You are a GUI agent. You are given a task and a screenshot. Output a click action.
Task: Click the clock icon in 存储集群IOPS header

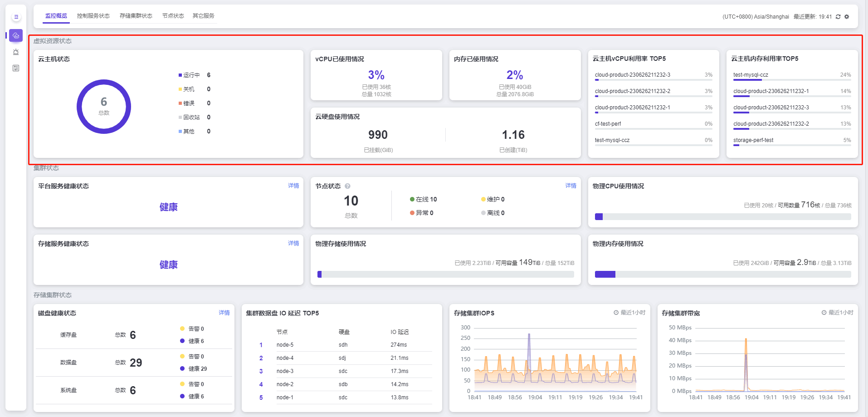pos(616,313)
